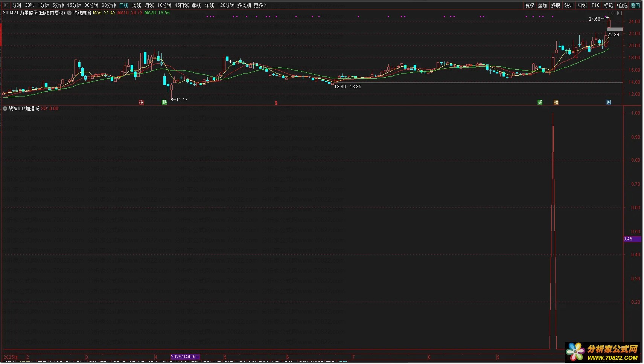Toggle the side panel icon near price axis
Viewport: 644px width, 364px height.
pos(619,13)
